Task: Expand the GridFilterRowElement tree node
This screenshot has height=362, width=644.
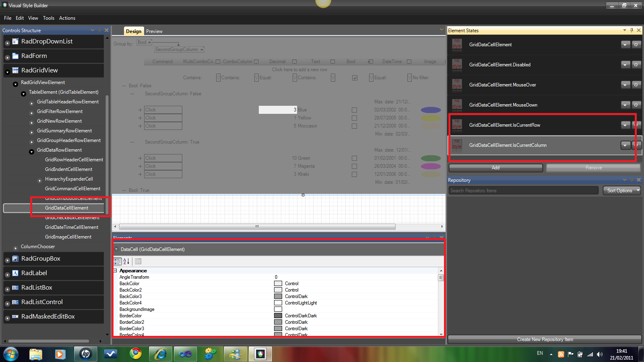Action: pyautogui.click(x=32, y=113)
